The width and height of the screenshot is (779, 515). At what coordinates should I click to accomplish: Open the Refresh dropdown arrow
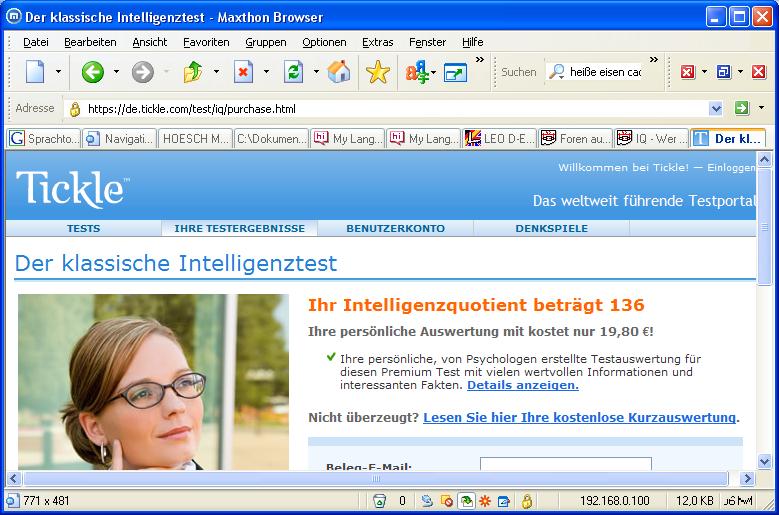tap(316, 72)
